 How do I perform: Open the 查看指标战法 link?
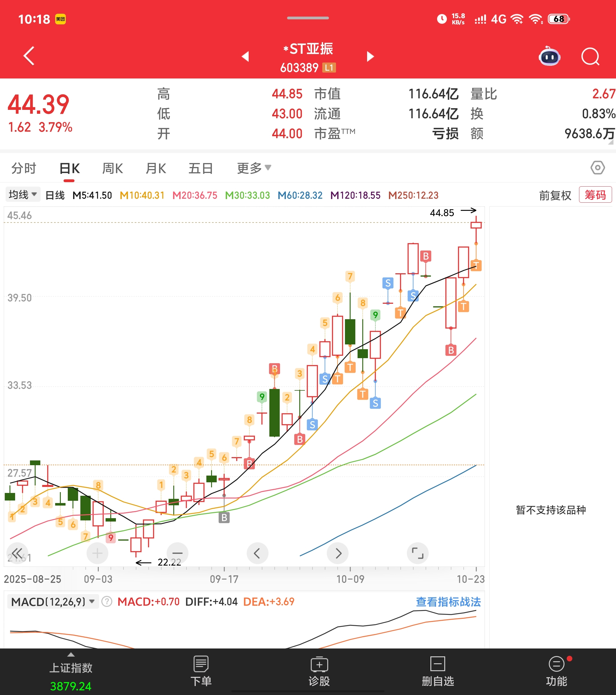point(448,602)
